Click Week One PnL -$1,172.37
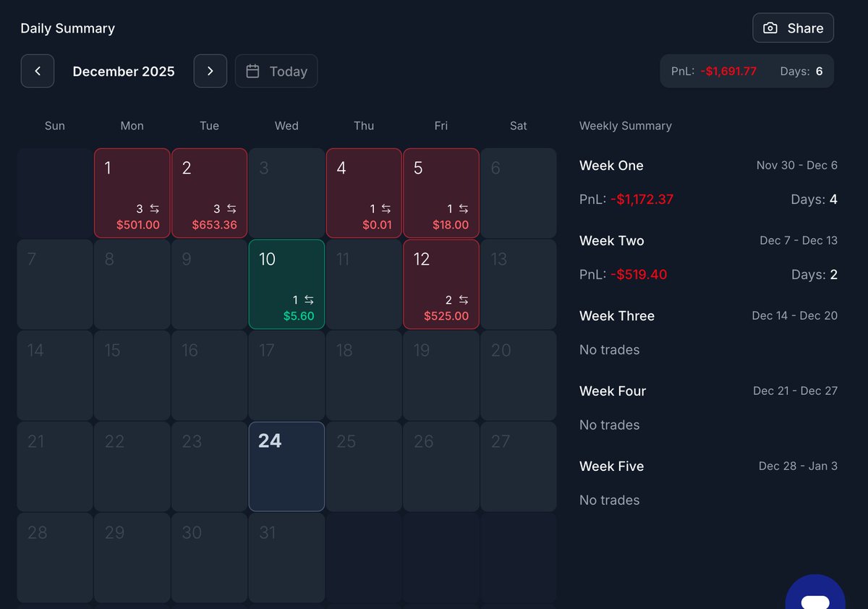Image resolution: width=868 pixels, height=609 pixels. click(642, 199)
